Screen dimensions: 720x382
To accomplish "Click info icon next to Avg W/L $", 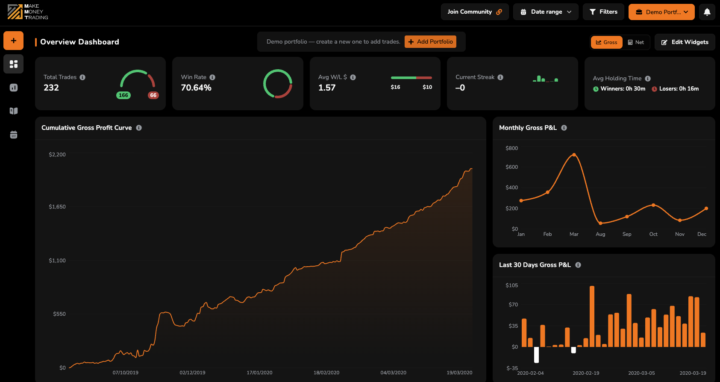I will [x=353, y=77].
